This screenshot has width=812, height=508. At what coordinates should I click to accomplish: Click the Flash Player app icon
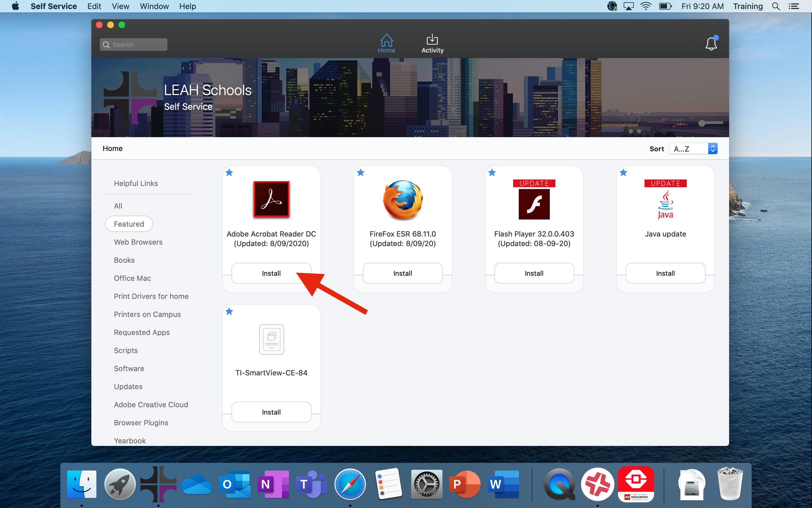(x=534, y=200)
